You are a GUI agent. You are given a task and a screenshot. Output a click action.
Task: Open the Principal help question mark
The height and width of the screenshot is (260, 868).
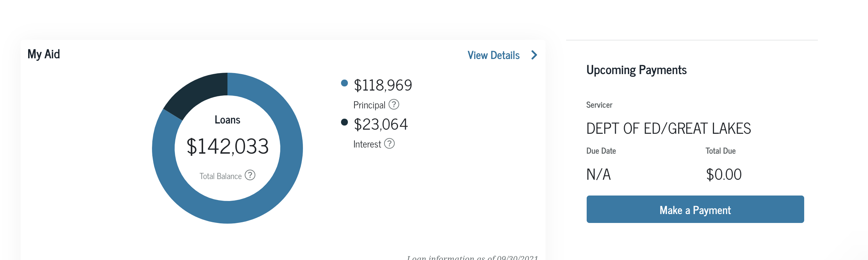(394, 104)
